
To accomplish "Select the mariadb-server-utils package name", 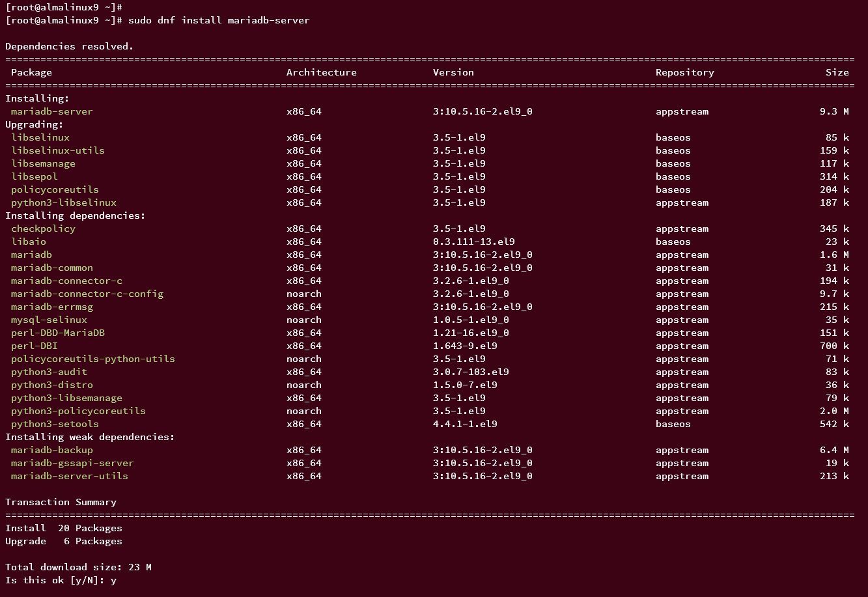I will [x=70, y=476].
